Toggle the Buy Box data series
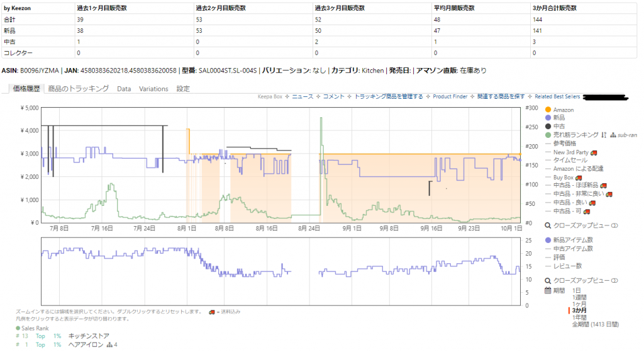 (563, 178)
